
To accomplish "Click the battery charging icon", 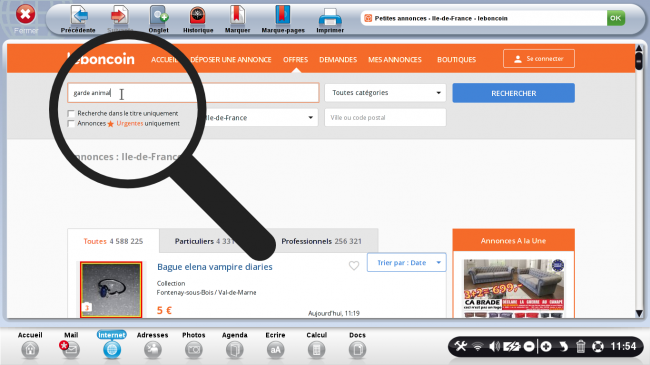I will tap(512, 346).
